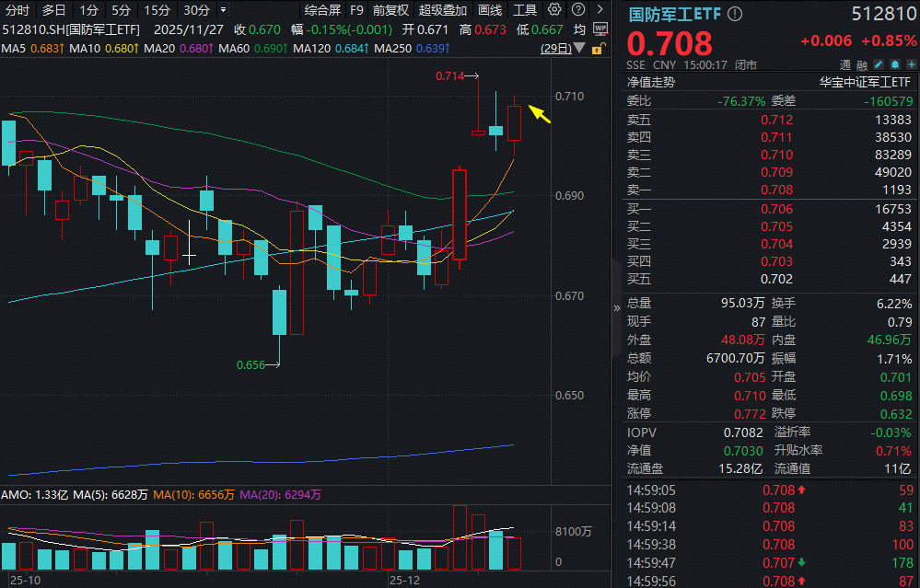This screenshot has width=920, height=588.
Task: Click the 29日 period count link
Action: pos(555,48)
